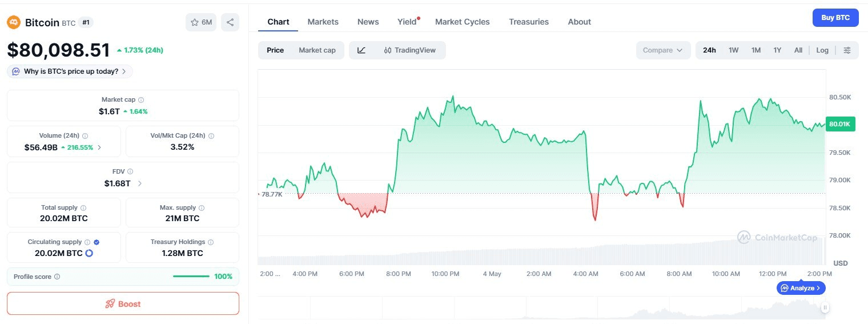Screen dimensions: 868x324
Task: Click the Profile score progress bar
Action: point(191,277)
